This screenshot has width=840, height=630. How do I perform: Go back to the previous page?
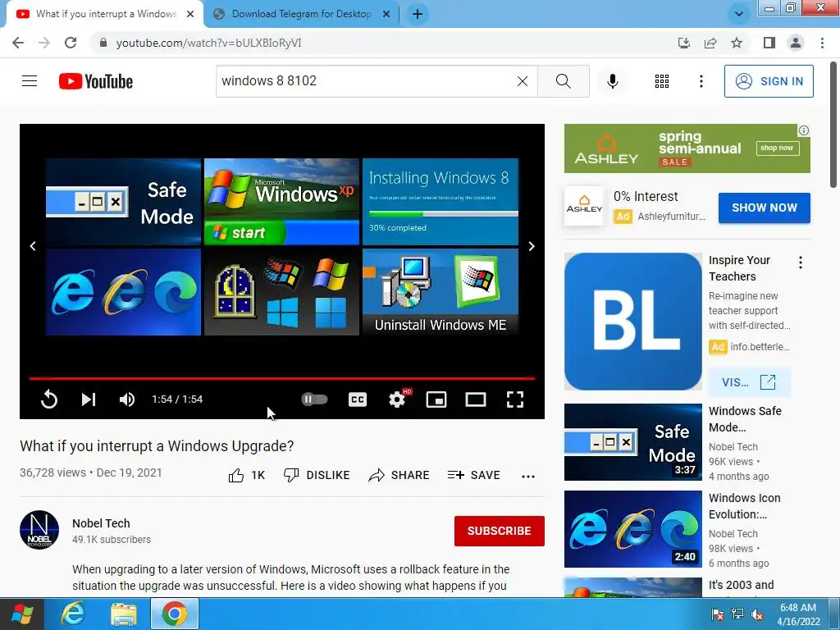click(18, 43)
